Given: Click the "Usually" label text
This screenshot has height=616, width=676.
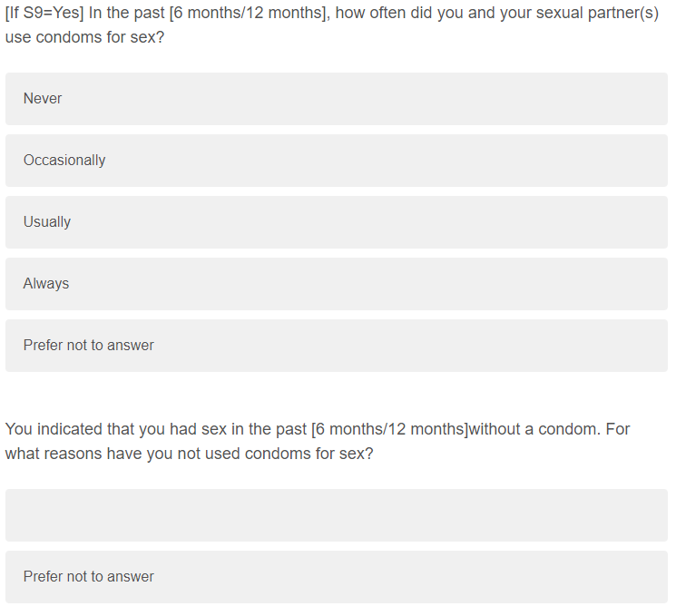Looking at the screenshot, I should point(47,222).
